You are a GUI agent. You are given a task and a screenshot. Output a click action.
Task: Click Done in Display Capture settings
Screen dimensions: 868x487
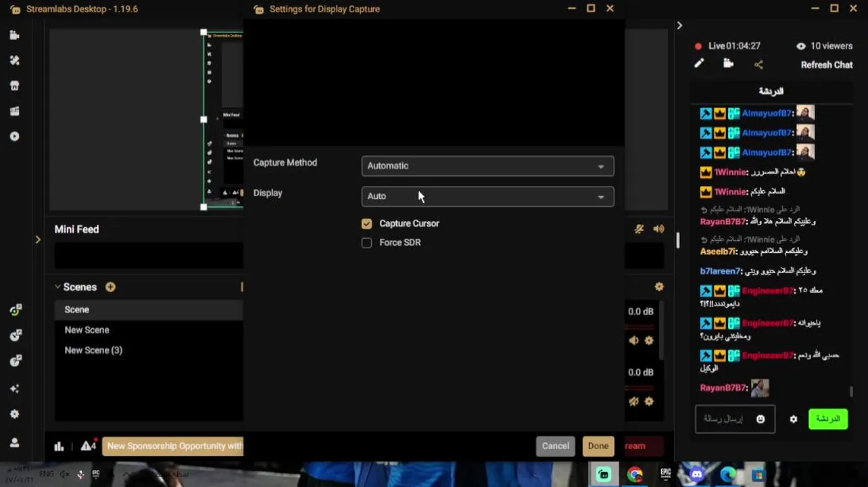(x=598, y=446)
